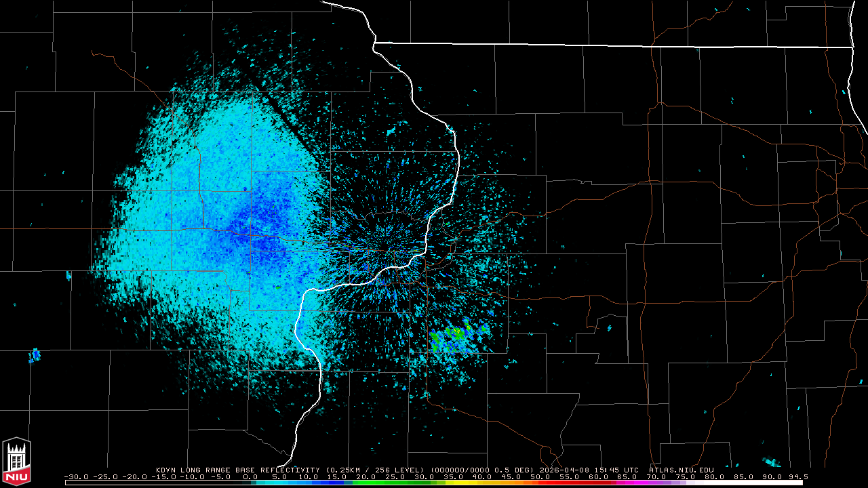Viewport: 868px width, 488px height.
Task: Click the cyan 5.0 dBZ section of color scale
Action: tap(279, 483)
